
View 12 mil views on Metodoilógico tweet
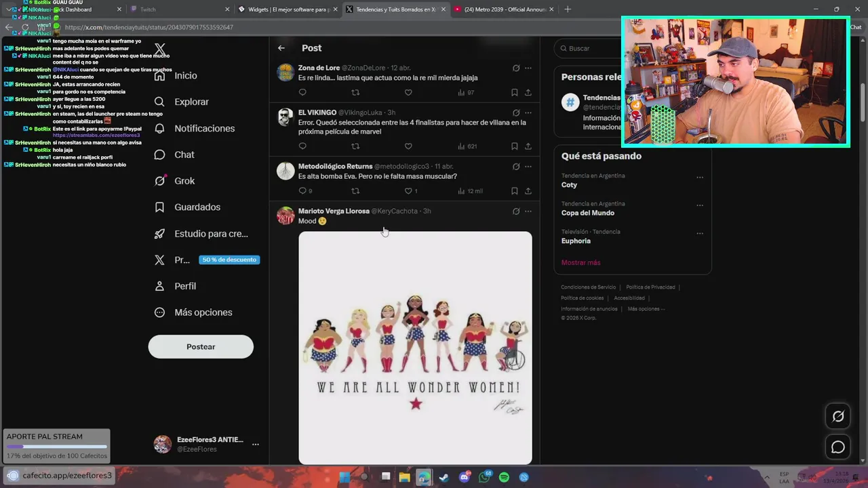coord(471,190)
